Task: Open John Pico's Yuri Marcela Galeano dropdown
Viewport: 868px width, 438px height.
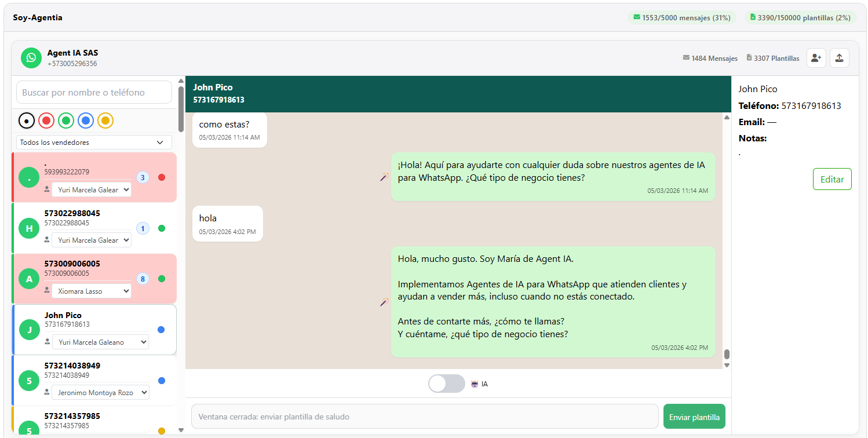Action: (x=100, y=342)
